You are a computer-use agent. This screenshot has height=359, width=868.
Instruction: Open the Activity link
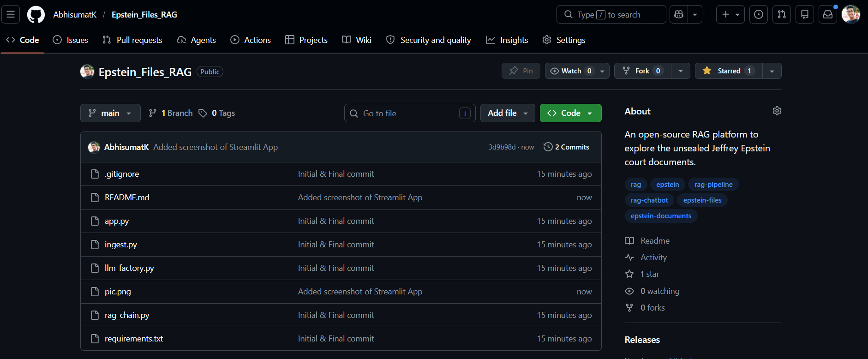click(646, 257)
